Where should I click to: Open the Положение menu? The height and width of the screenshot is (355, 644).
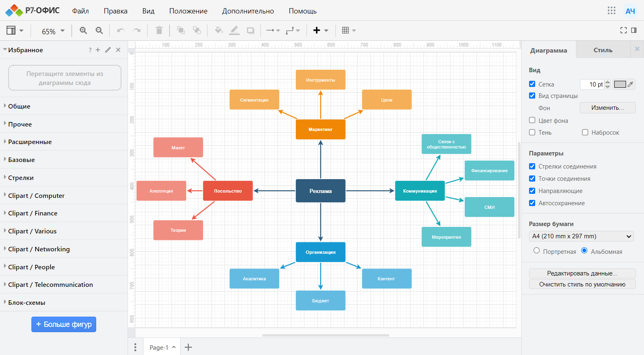[188, 11]
